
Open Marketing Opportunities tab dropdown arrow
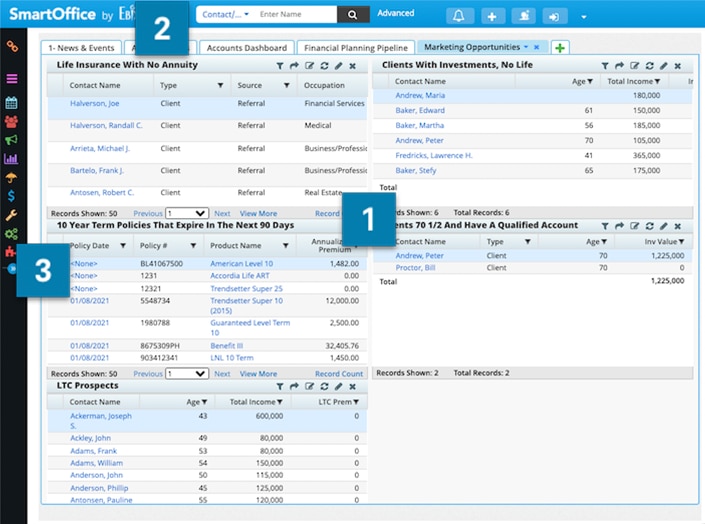tap(526, 46)
